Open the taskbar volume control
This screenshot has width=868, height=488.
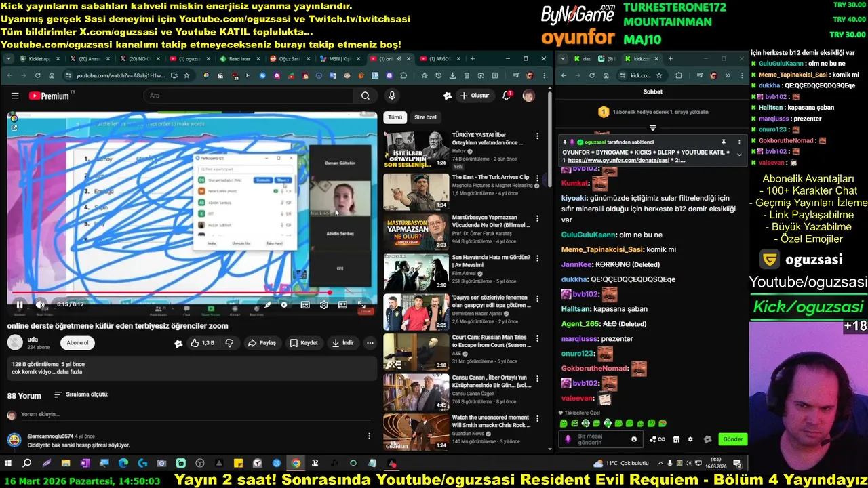[x=690, y=464]
